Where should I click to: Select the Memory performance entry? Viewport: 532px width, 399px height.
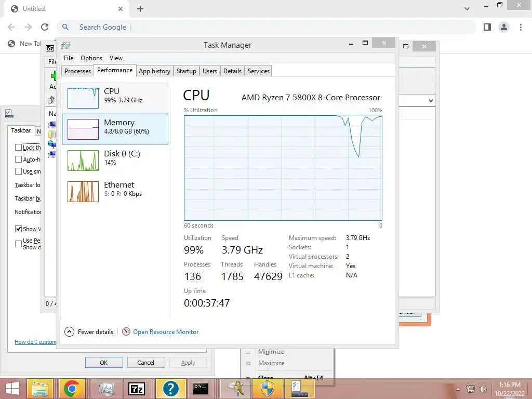(x=115, y=129)
